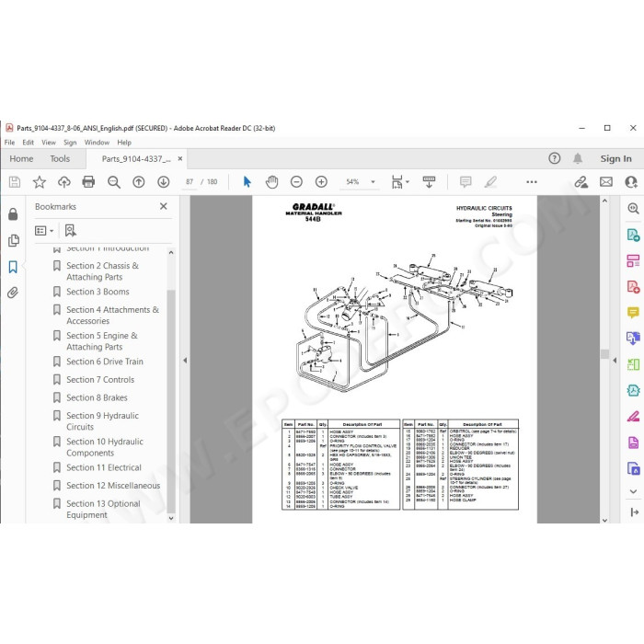
Task: Click the document vertical scrollbar thumb
Action: [x=604, y=354]
